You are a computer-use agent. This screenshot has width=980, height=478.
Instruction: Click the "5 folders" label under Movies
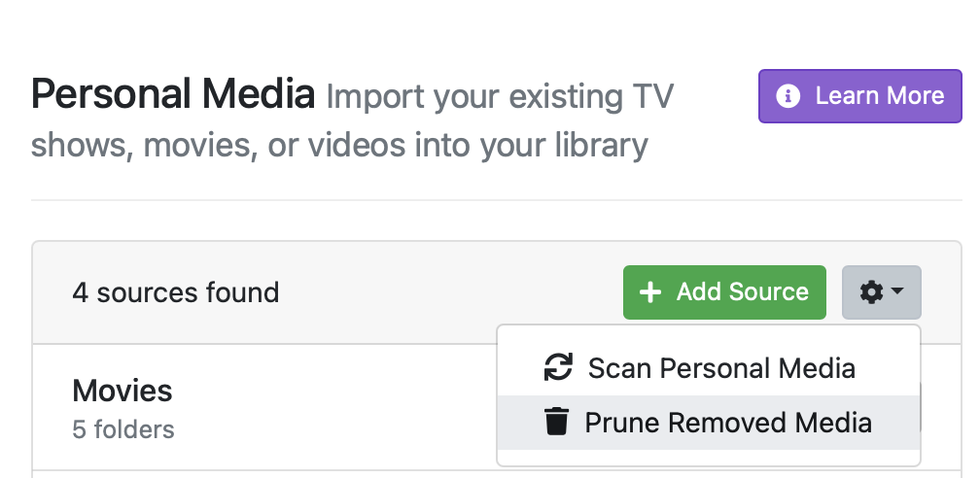122,428
